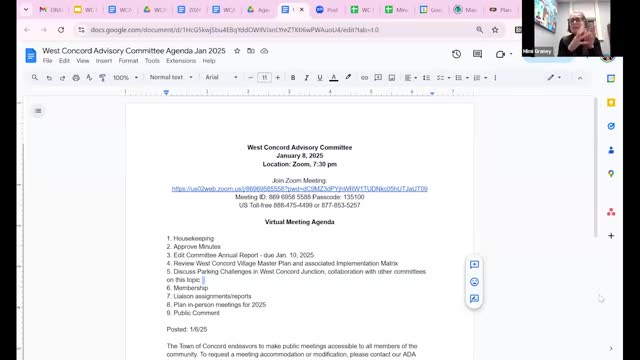The width and height of the screenshot is (640, 360).
Task: Open the Extensions menu
Action: click(x=181, y=61)
